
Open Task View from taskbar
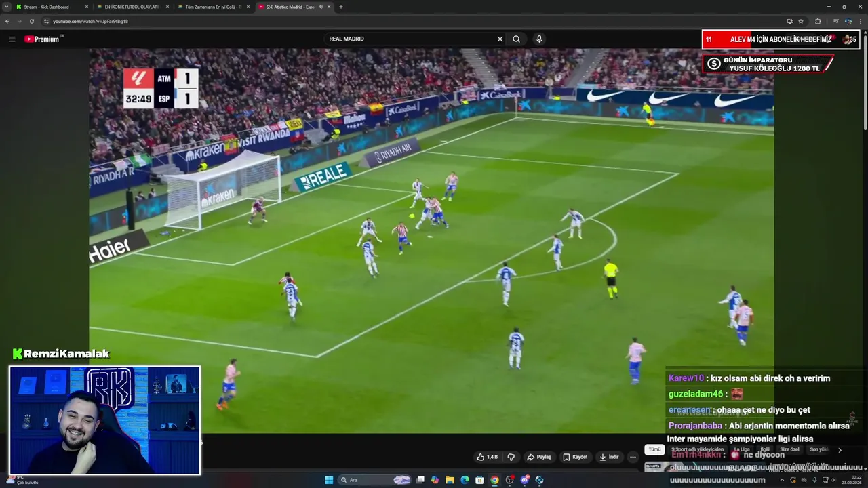coord(420,480)
